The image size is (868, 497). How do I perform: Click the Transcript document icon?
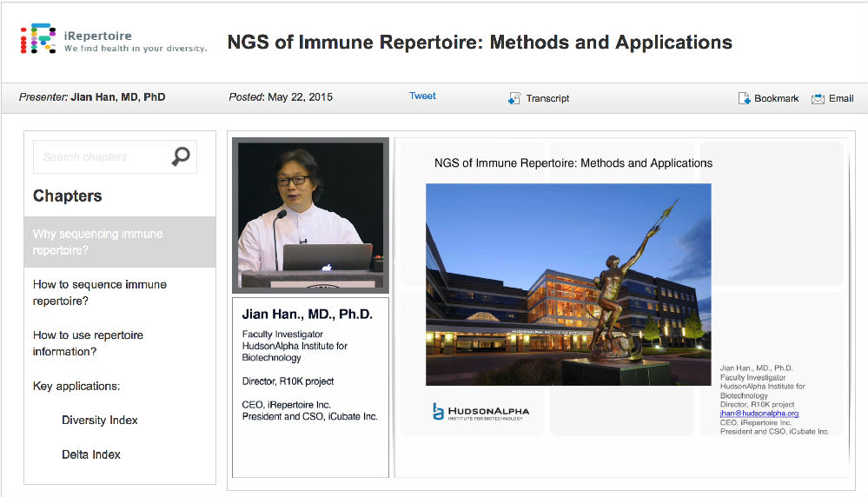(514, 98)
